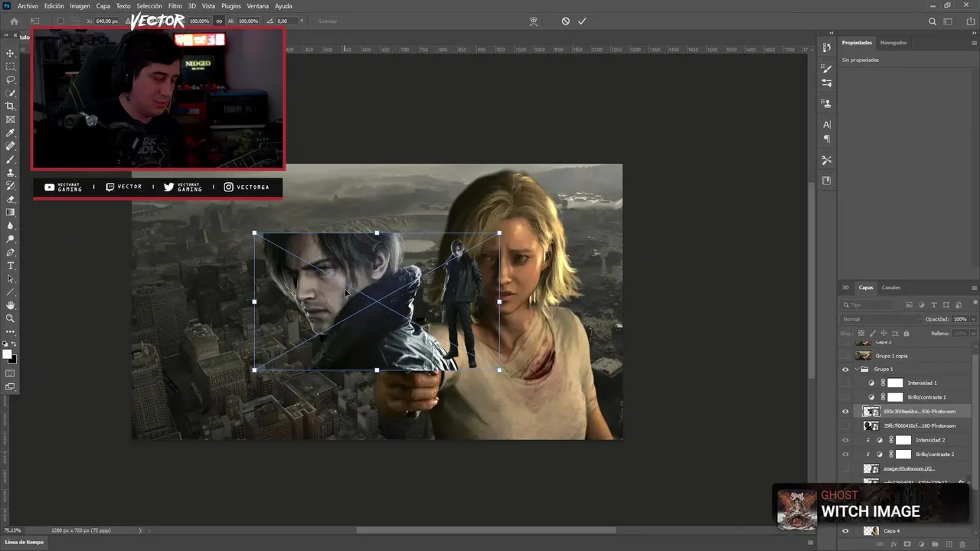The width and height of the screenshot is (980, 551).
Task: Open the Archivo menu
Action: tap(28, 6)
